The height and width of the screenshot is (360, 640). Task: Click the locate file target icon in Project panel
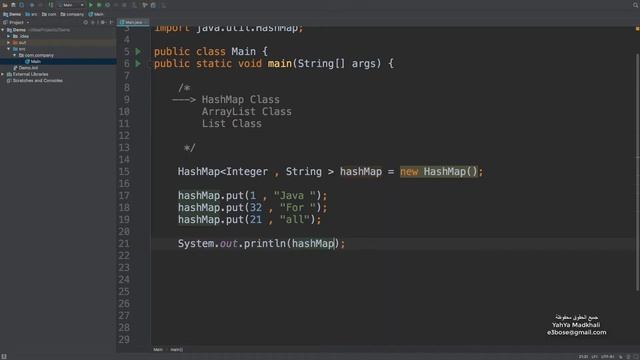[x=86, y=22]
